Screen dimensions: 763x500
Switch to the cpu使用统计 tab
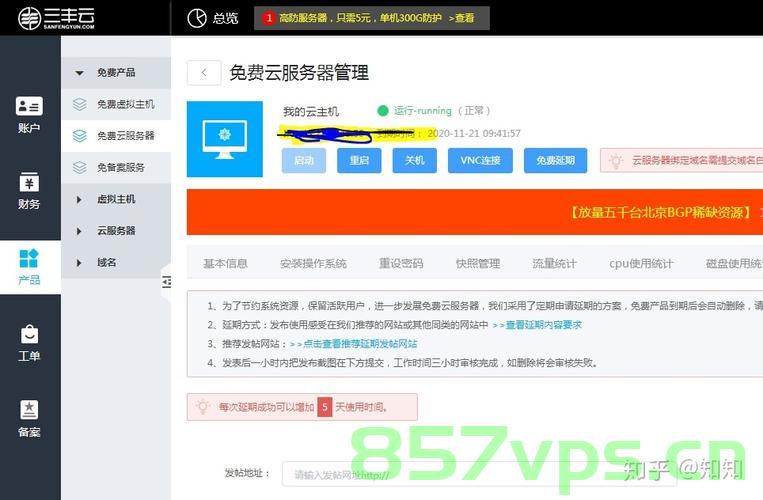(x=641, y=264)
